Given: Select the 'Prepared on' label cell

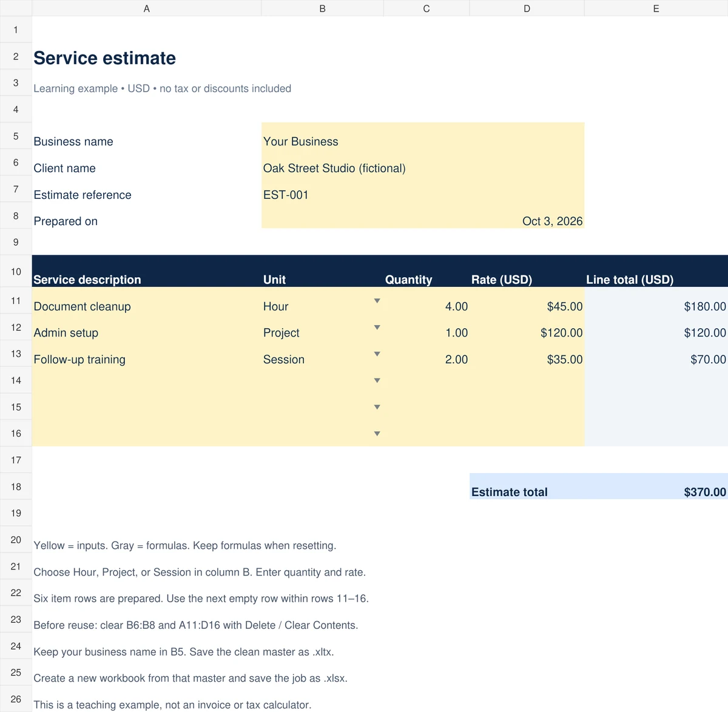Looking at the screenshot, I should pos(147,215).
